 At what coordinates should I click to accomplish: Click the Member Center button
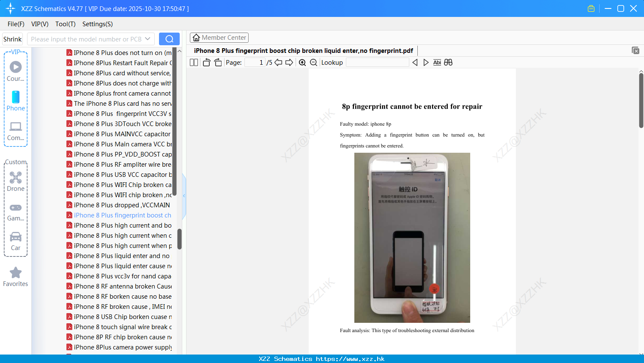click(x=219, y=37)
